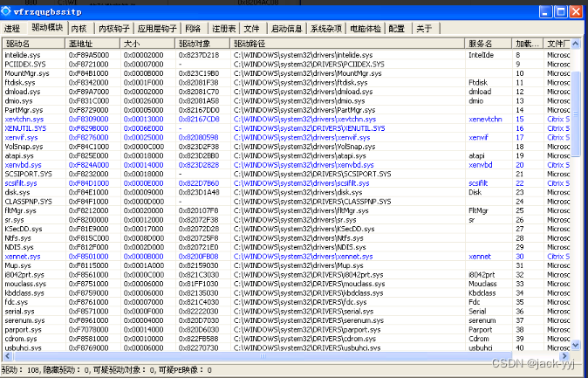The height and width of the screenshot is (378, 588).
Task: Select the Mup.sys driver row
Action: click(x=287, y=265)
